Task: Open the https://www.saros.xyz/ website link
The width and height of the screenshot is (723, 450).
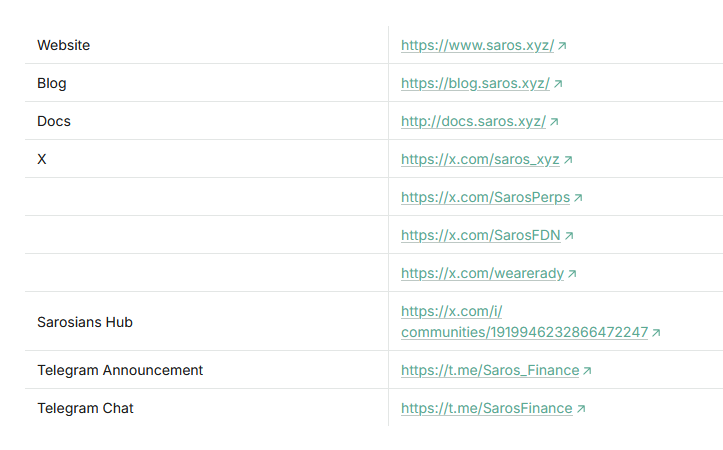Action: [x=477, y=46]
